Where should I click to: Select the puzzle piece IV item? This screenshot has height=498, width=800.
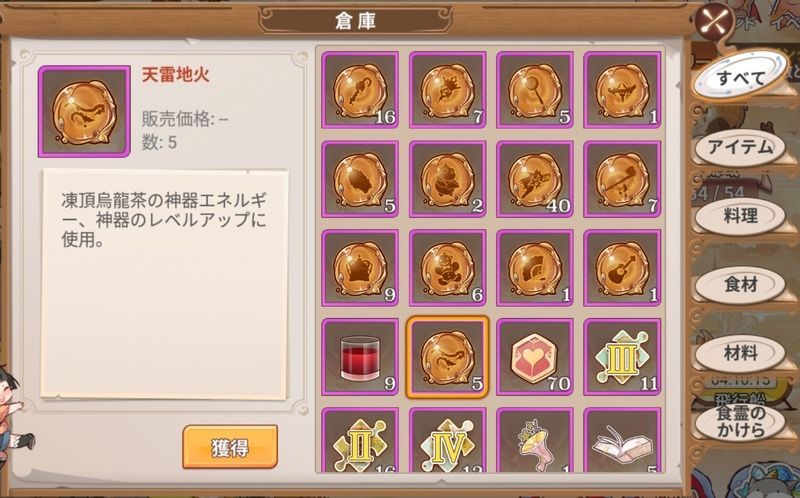click(447, 440)
